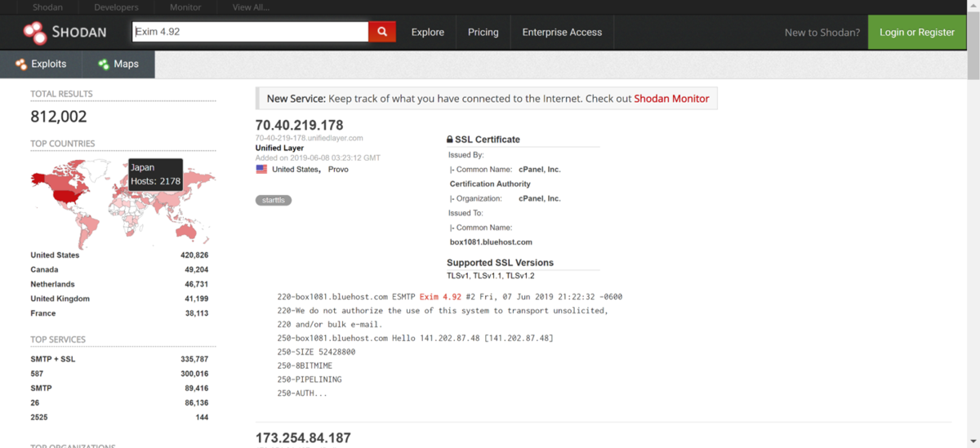Filter by SMTP + SSL service
980x448 pixels.
click(119, 359)
